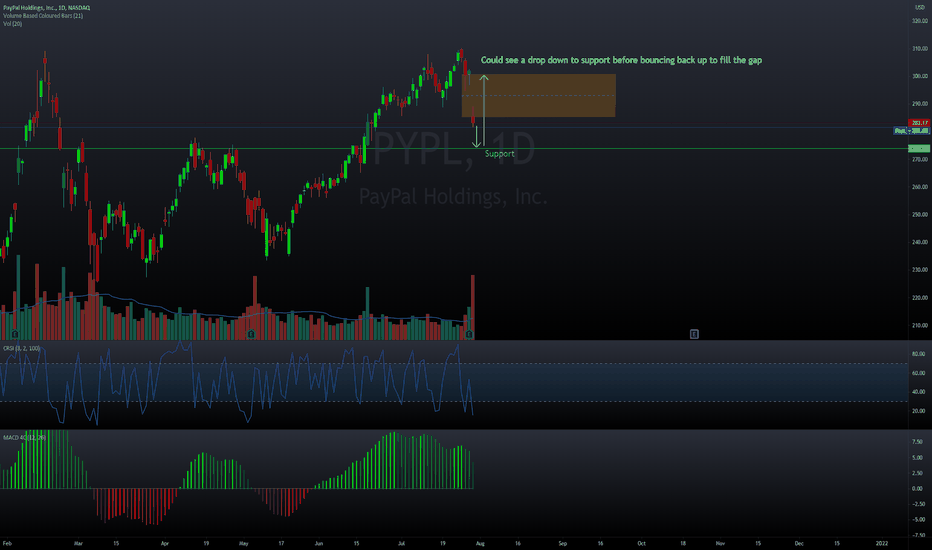Click the green support level label on the price axis

919,149
